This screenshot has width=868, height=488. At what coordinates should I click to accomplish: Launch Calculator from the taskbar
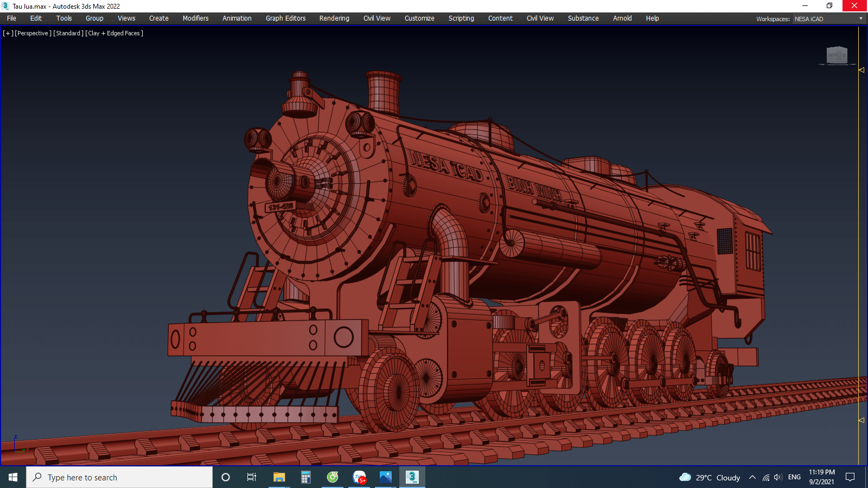306,477
